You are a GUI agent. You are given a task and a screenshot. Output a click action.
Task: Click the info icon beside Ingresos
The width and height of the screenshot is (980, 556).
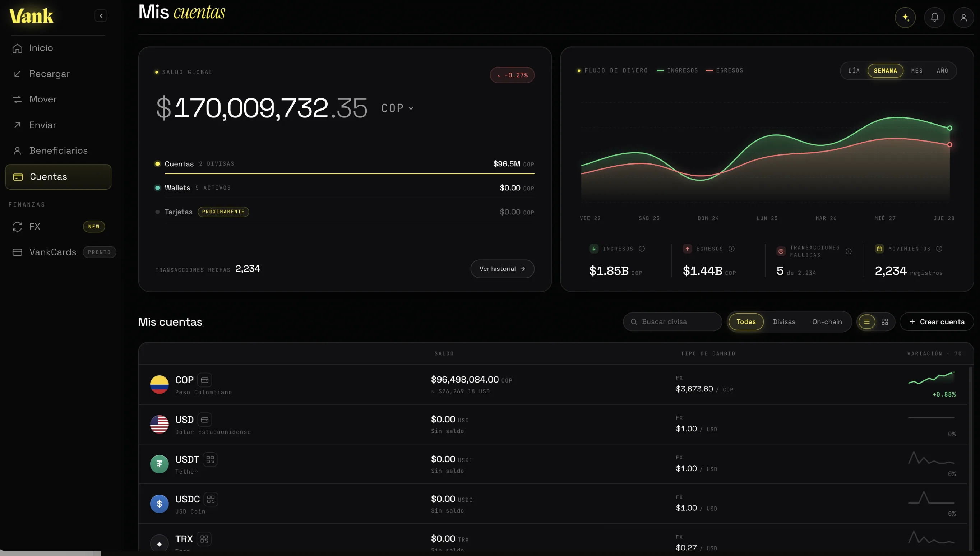tap(642, 249)
